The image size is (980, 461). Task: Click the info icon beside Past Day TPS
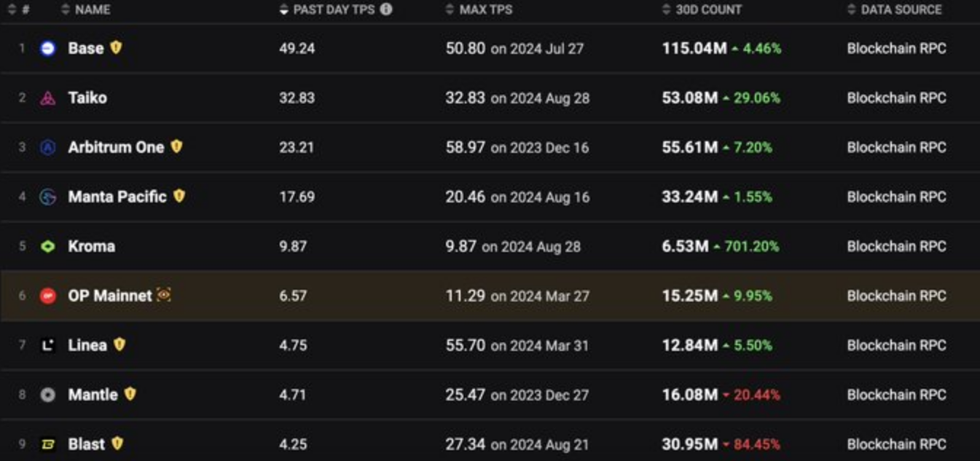[x=386, y=9]
